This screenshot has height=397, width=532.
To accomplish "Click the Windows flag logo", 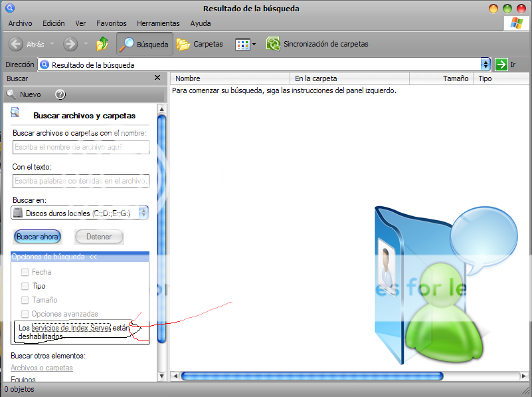I will [517, 23].
